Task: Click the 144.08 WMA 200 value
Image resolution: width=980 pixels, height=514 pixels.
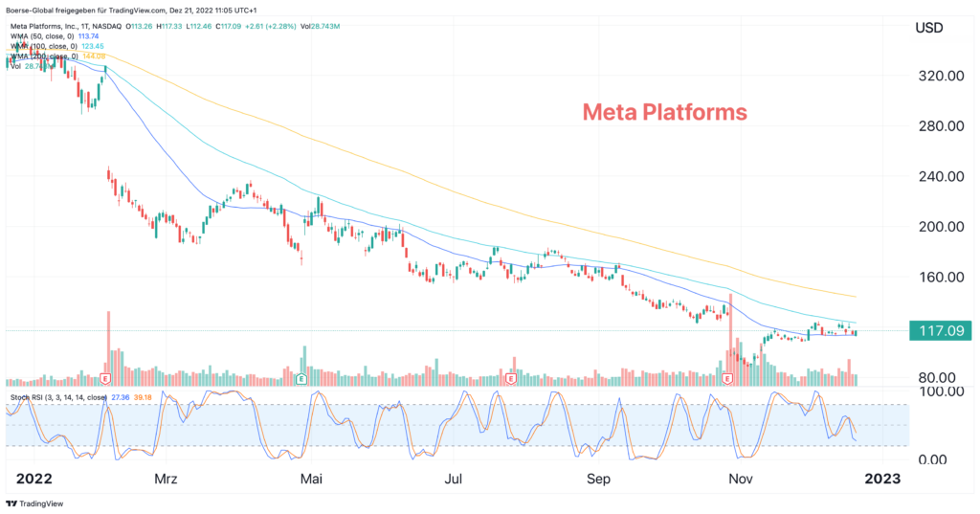Action: 94,56
